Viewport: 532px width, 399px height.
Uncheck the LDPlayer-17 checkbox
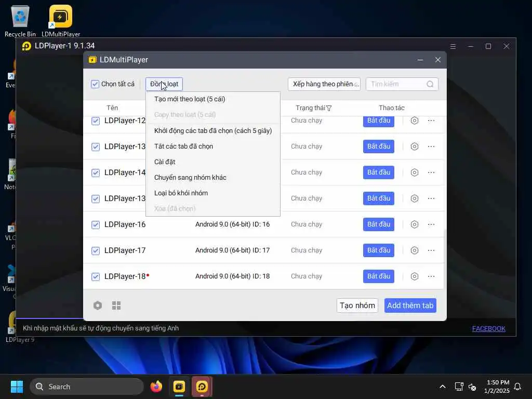96,251
